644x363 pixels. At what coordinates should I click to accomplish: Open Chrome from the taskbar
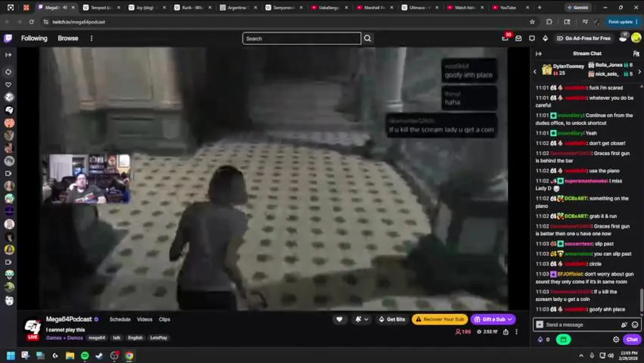coord(129,355)
